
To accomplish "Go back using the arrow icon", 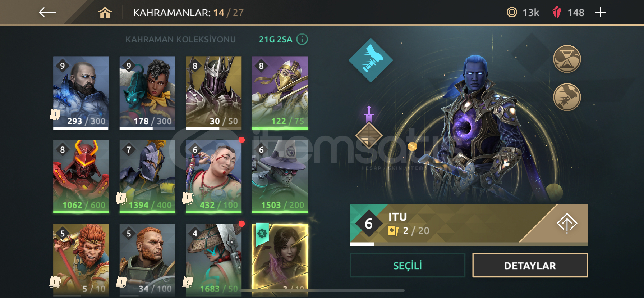I will tap(47, 12).
